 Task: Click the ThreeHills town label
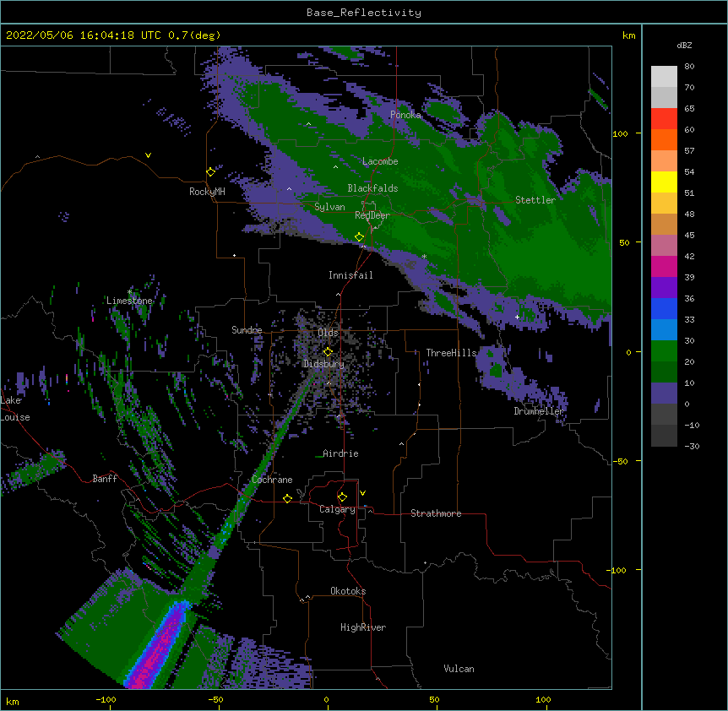tap(452, 353)
